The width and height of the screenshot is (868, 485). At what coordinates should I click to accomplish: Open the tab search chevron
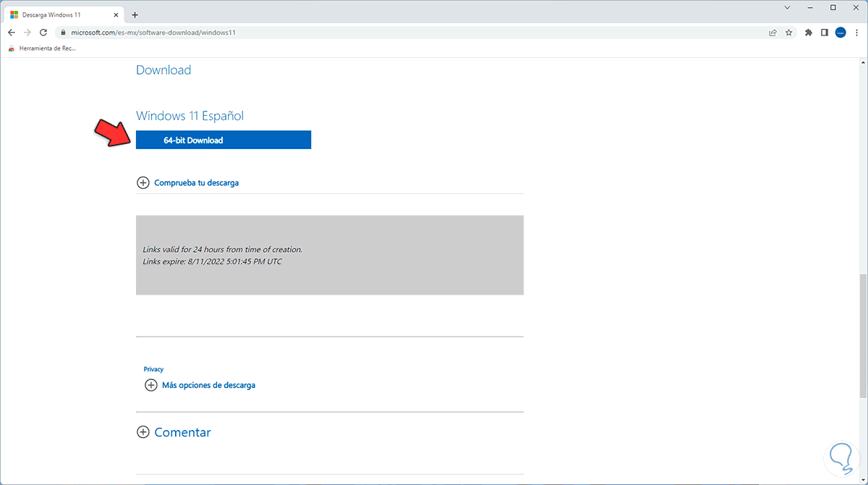[788, 7]
